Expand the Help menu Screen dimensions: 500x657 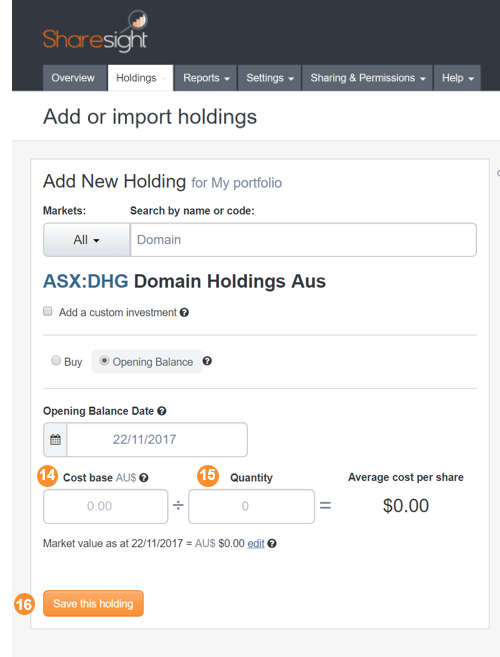[457, 78]
